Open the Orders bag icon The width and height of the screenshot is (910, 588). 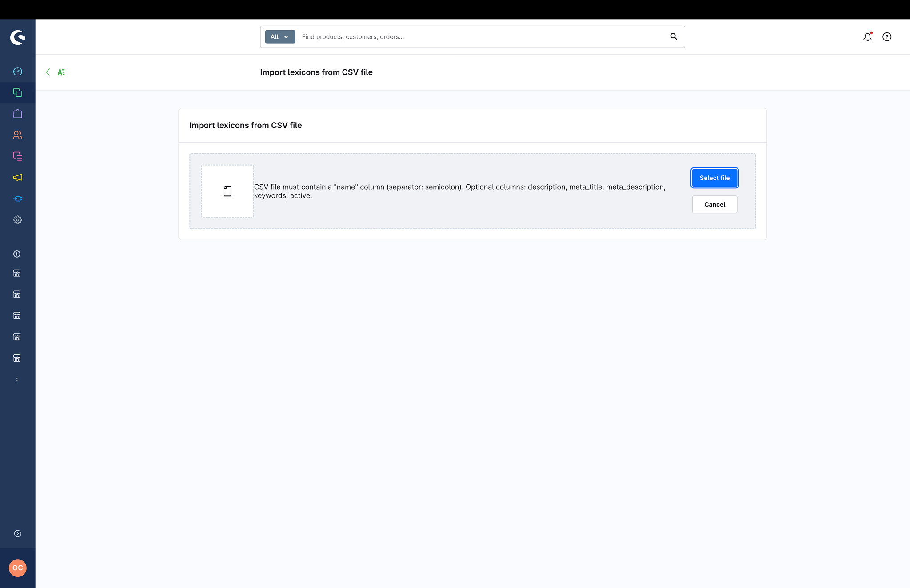18,114
